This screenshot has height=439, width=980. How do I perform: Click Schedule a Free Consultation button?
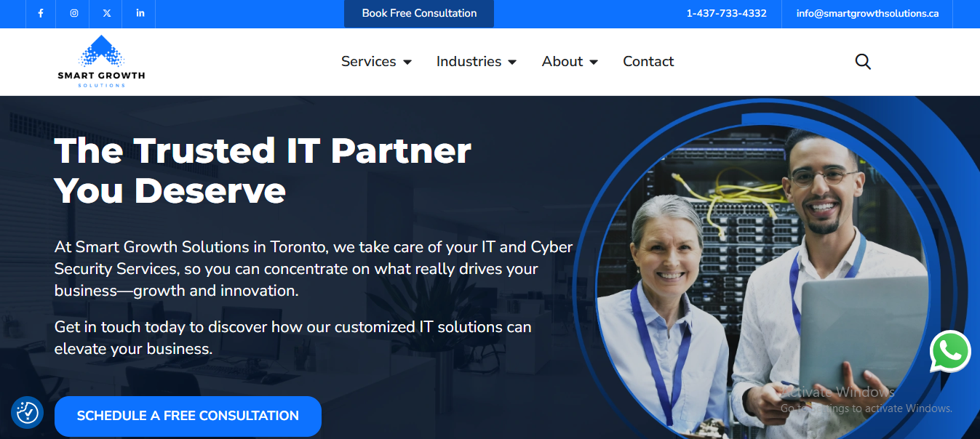[x=188, y=416]
